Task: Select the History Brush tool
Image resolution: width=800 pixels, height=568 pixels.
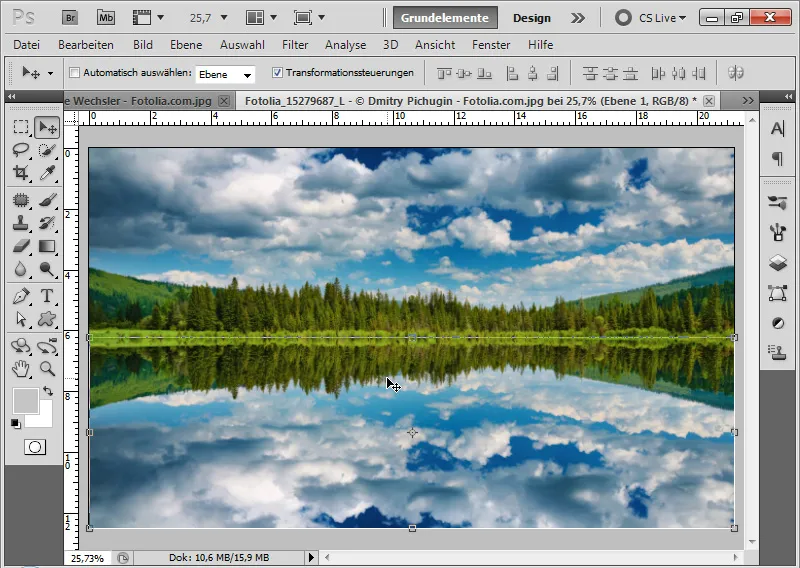Action: point(47,223)
